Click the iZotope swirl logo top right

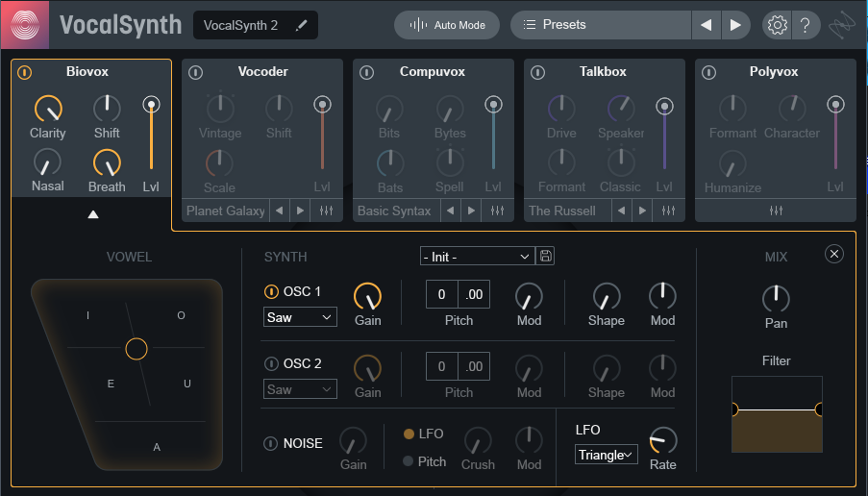click(x=841, y=25)
